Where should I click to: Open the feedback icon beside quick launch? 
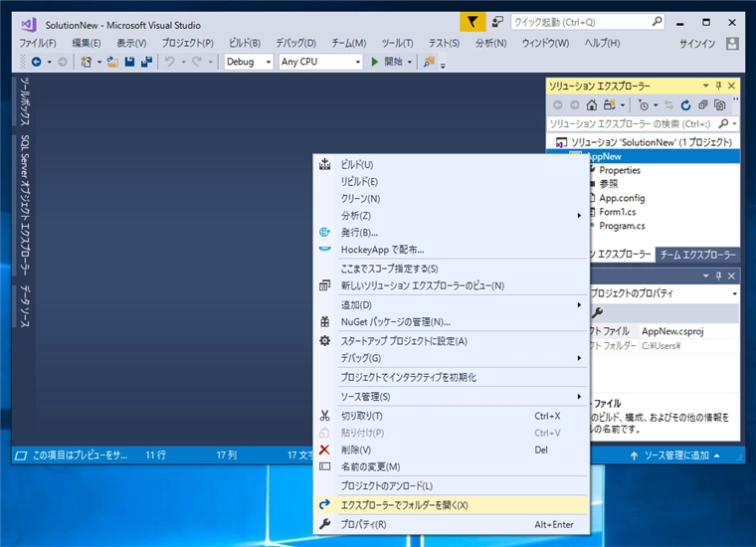pyautogui.click(x=497, y=22)
